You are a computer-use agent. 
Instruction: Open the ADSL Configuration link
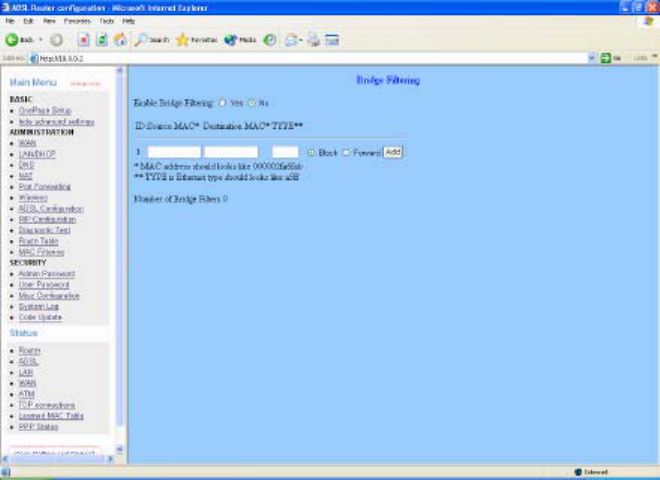(x=51, y=209)
